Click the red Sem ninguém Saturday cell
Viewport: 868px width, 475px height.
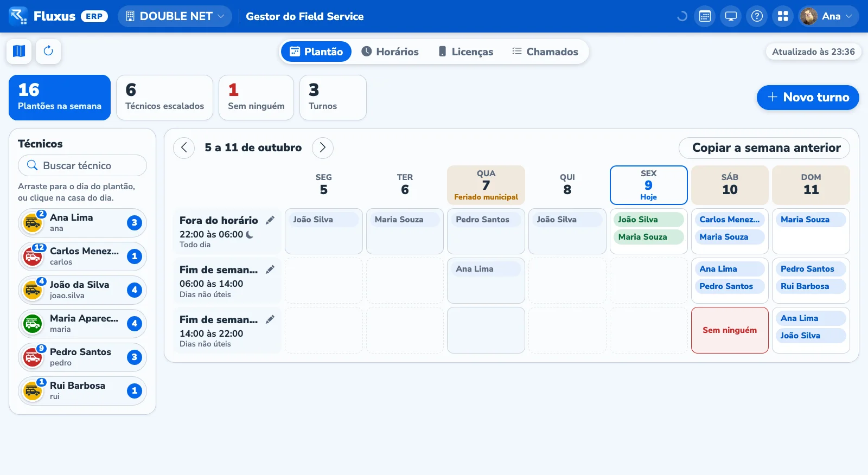point(730,330)
